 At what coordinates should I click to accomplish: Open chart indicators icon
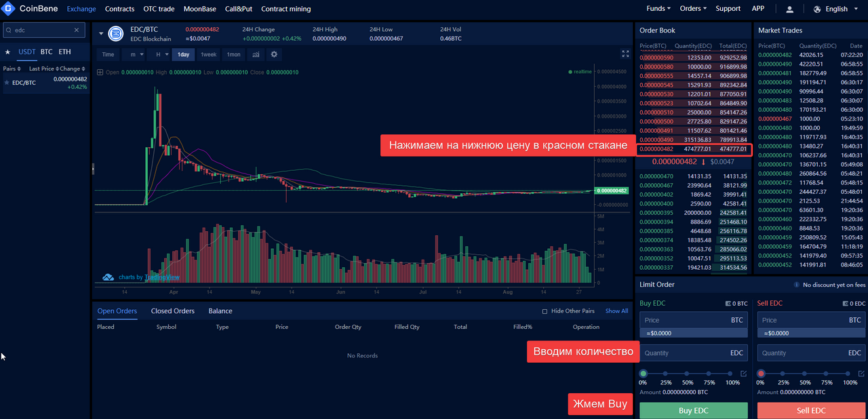tap(256, 54)
